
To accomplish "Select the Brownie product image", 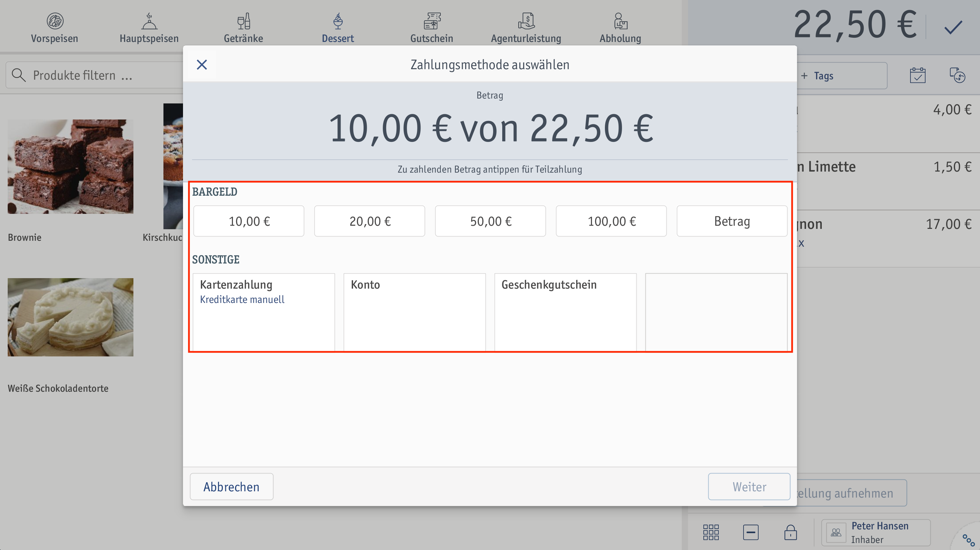I will tap(71, 167).
